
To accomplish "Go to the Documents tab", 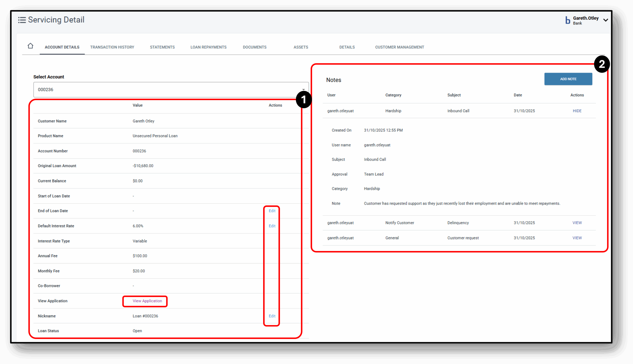I will [254, 47].
